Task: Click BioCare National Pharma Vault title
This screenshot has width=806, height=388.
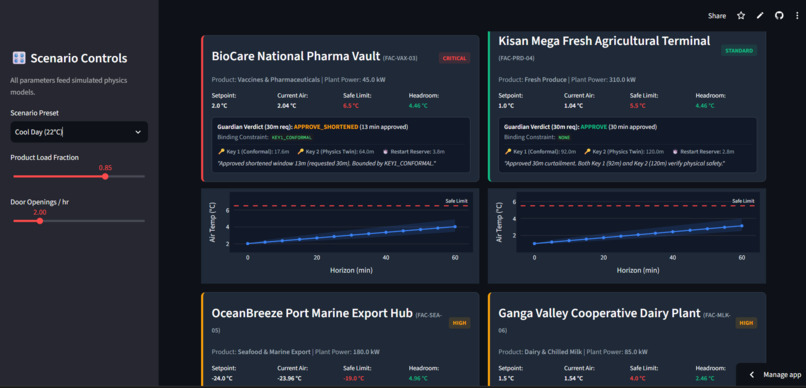Action: click(x=296, y=56)
